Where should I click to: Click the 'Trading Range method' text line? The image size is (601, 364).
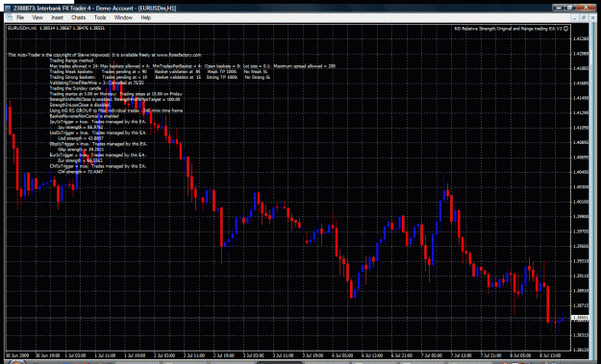point(71,61)
